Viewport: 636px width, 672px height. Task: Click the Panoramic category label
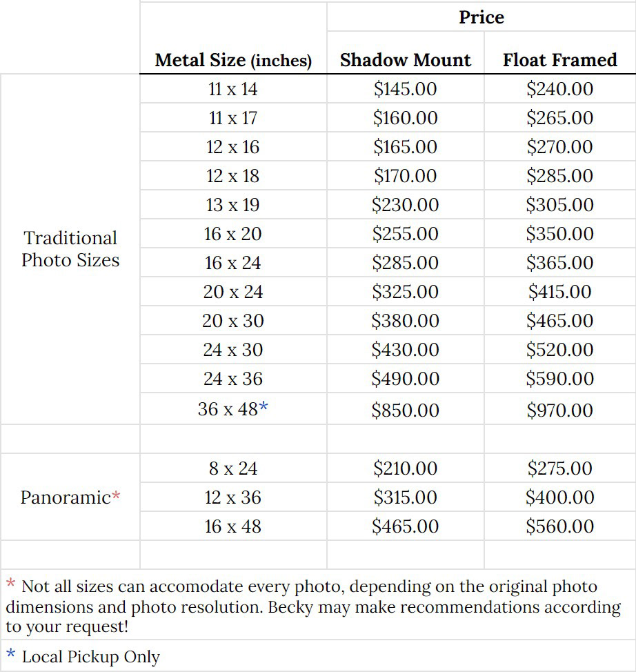coord(66,497)
